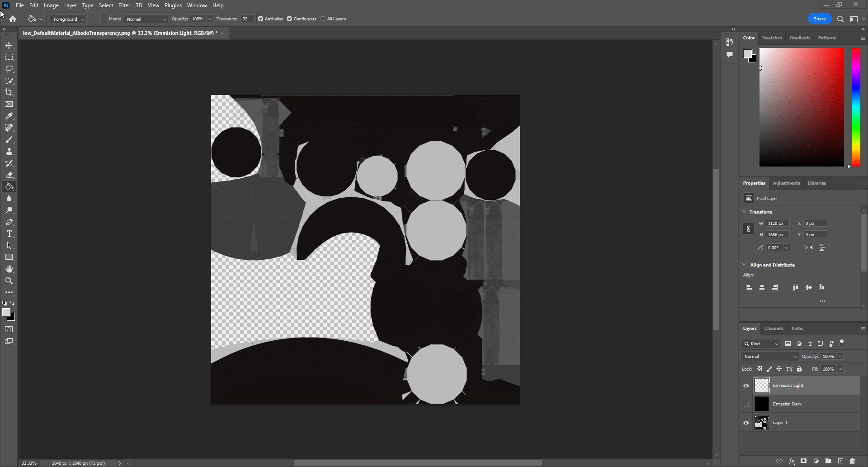Pick the Eyedropper tool

click(9, 116)
